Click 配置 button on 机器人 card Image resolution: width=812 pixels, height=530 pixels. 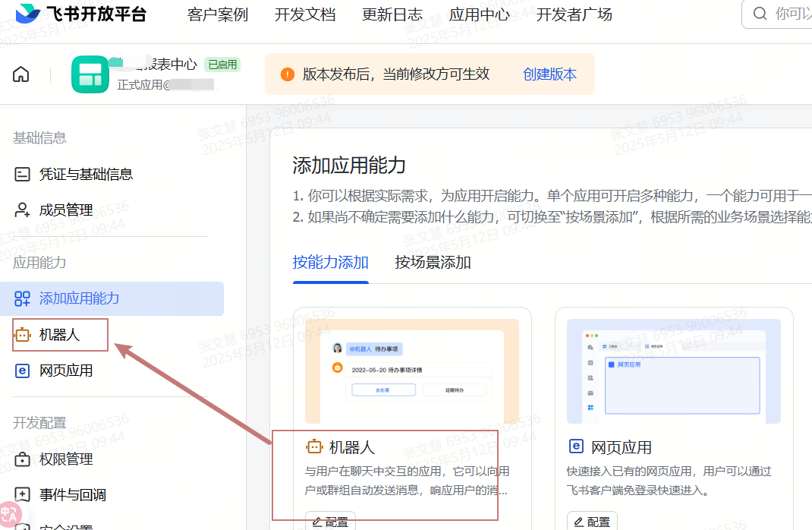tap(330, 521)
